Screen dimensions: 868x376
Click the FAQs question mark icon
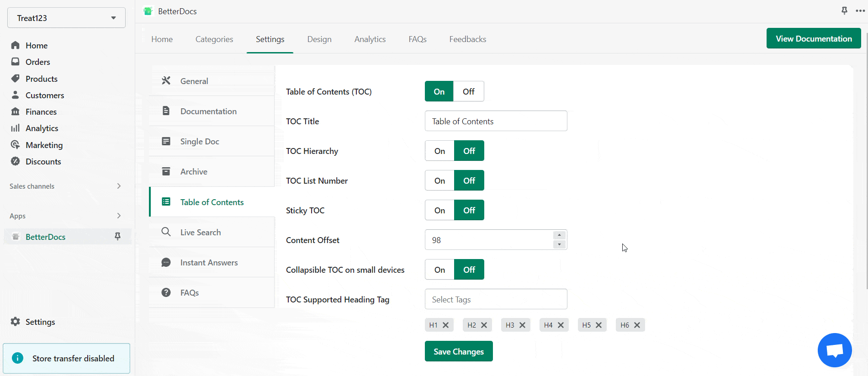pyautogui.click(x=166, y=292)
